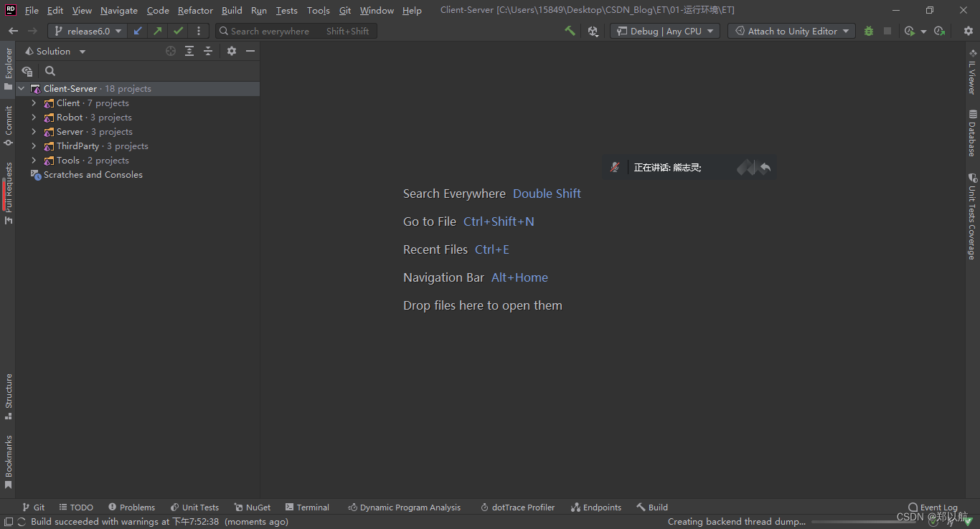The image size is (980, 529).
Task: Open the TODO tool window tab
Action: pyautogui.click(x=76, y=507)
